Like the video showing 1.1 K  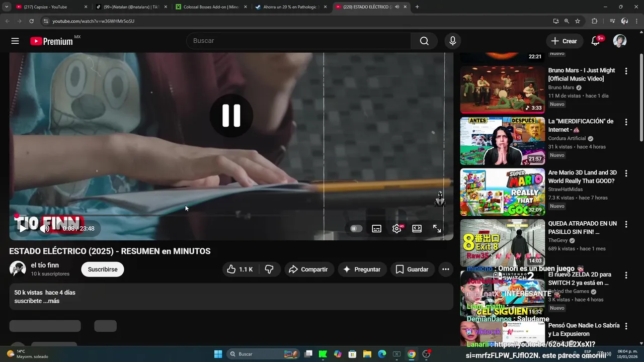coord(239,269)
